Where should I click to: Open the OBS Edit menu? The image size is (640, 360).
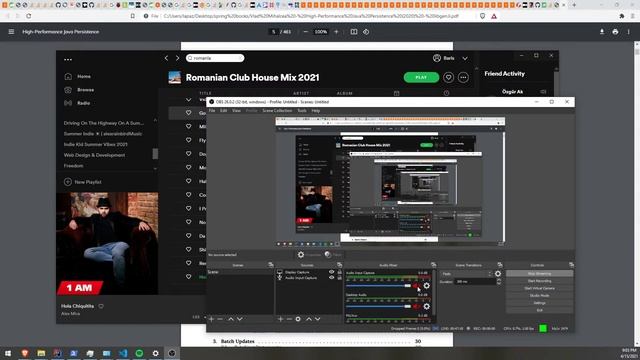pos(224,111)
